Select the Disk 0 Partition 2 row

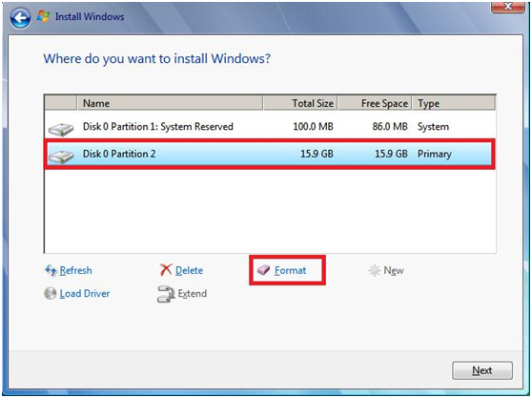[270, 154]
